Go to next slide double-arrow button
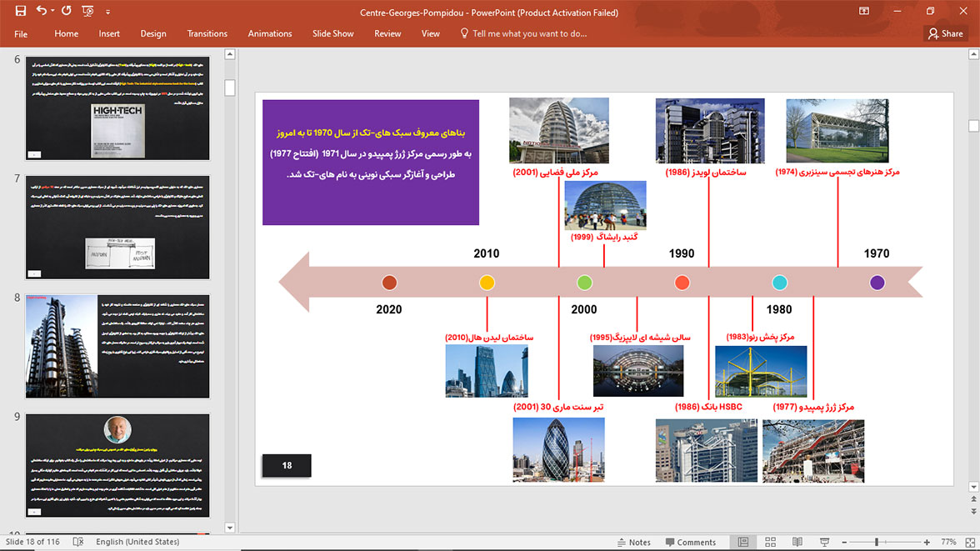Screen dimensions: 980x551 (973, 511)
